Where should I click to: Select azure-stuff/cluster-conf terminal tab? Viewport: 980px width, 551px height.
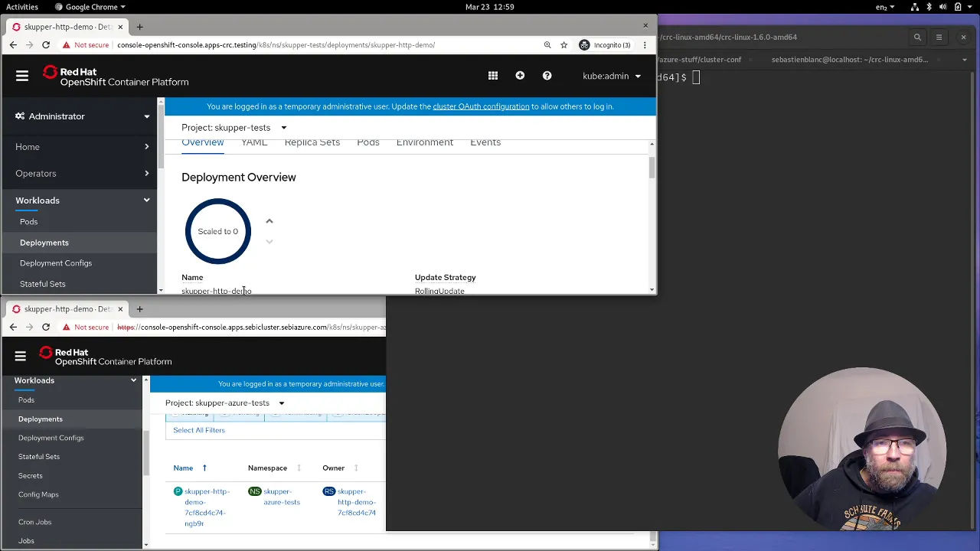[x=701, y=60]
